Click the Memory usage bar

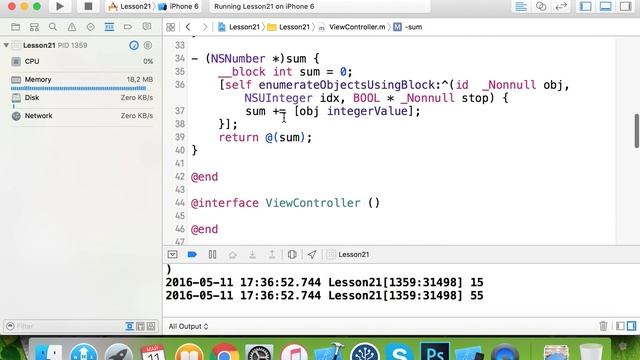78,88
